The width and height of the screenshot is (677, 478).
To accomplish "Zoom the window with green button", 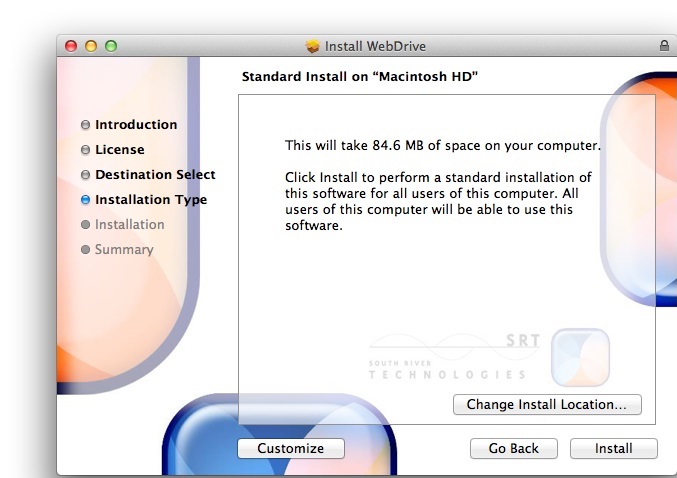I will (x=111, y=46).
